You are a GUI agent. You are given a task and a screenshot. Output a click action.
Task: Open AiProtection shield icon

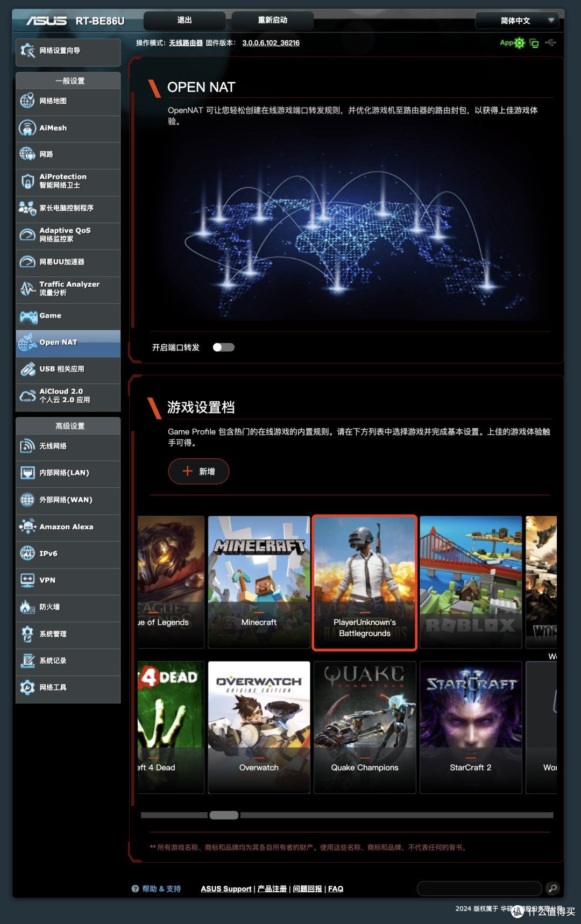[27, 181]
